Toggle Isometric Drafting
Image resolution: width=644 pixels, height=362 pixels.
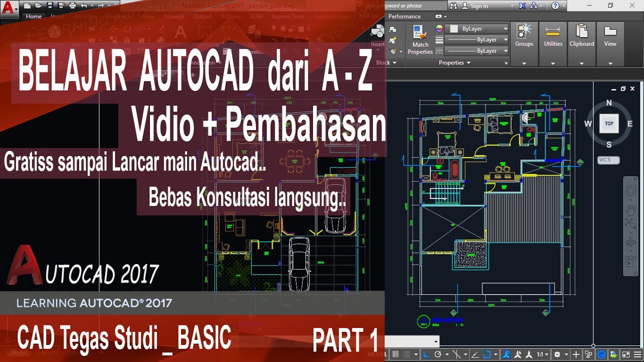(456, 354)
